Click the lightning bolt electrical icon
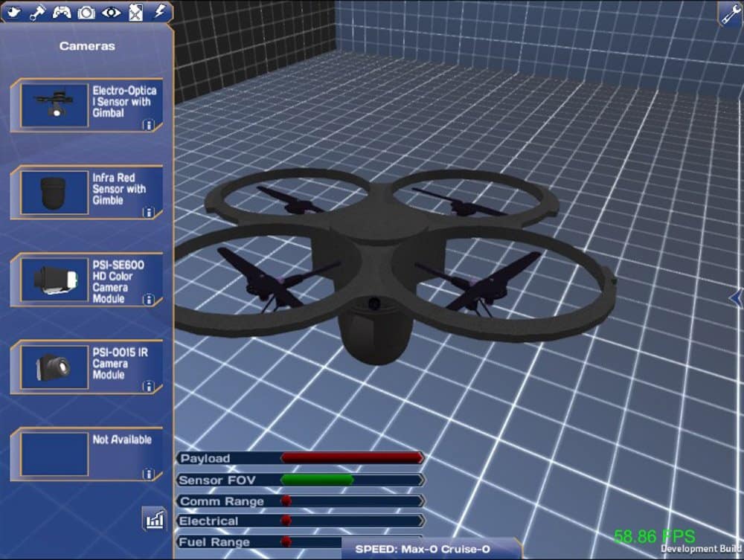 (161, 11)
